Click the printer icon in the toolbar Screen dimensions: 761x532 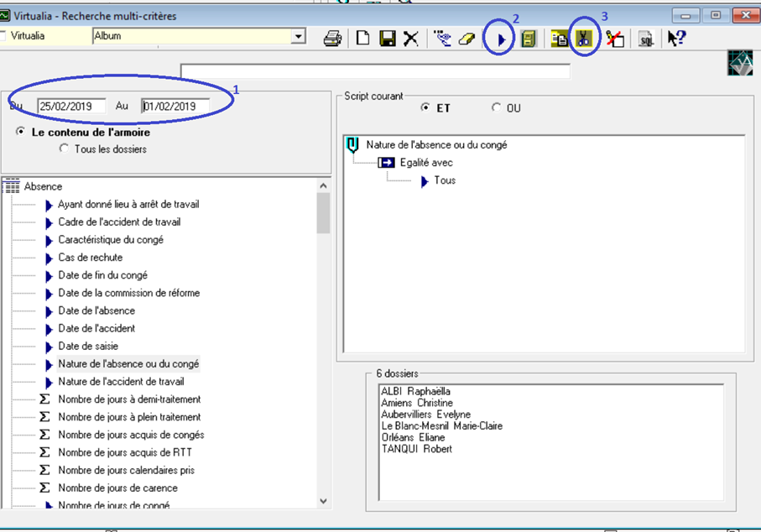(332, 39)
